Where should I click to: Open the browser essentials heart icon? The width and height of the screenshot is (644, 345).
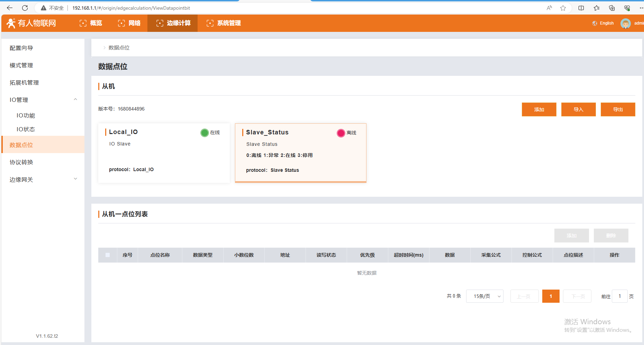click(627, 8)
